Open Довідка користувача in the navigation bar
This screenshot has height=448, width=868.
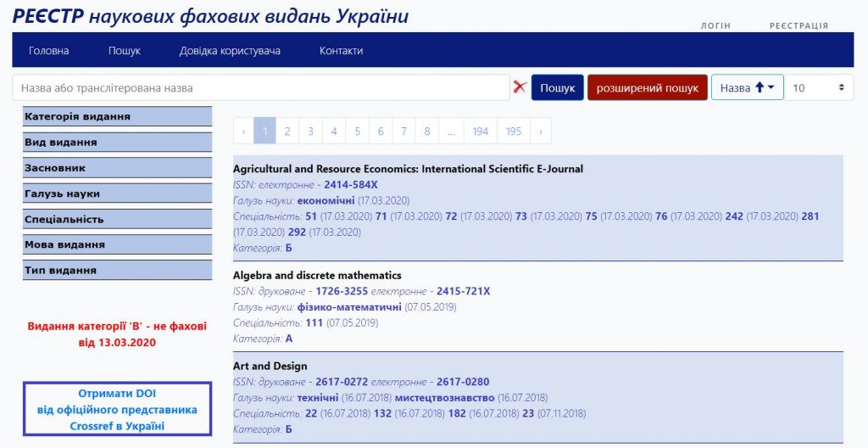coord(230,51)
